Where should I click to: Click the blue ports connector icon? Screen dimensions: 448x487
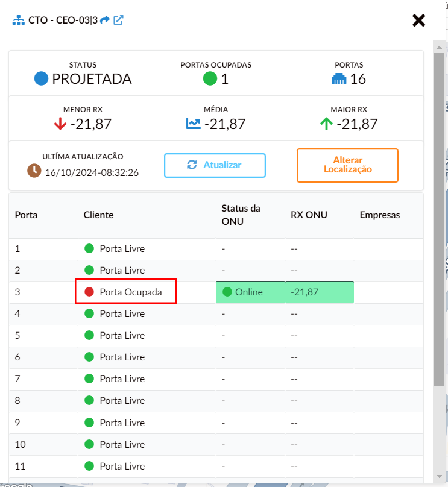[339, 78]
